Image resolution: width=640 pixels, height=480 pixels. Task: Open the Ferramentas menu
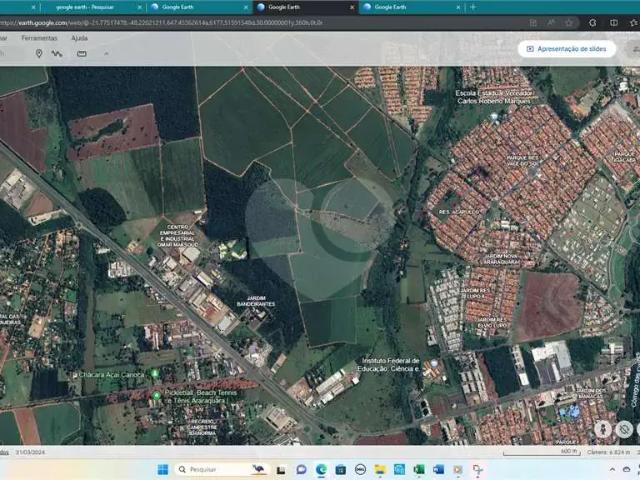[39, 38]
